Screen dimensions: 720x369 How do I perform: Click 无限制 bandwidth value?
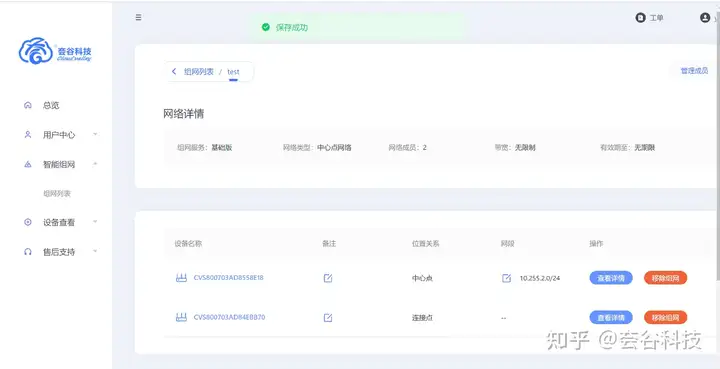tap(525, 148)
